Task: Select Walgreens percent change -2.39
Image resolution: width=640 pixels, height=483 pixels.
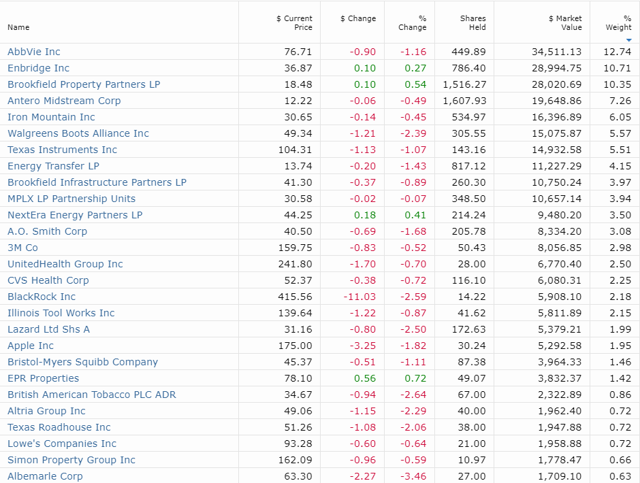Action: click(x=413, y=134)
